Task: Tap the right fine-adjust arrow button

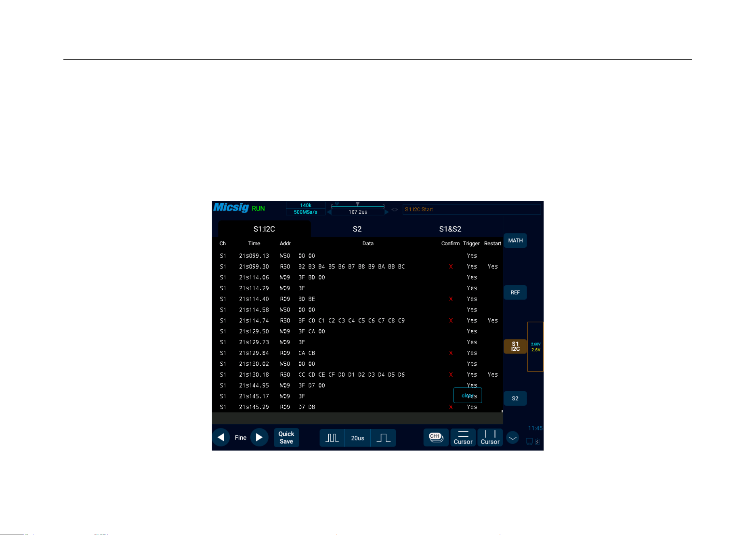Action: click(x=259, y=438)
